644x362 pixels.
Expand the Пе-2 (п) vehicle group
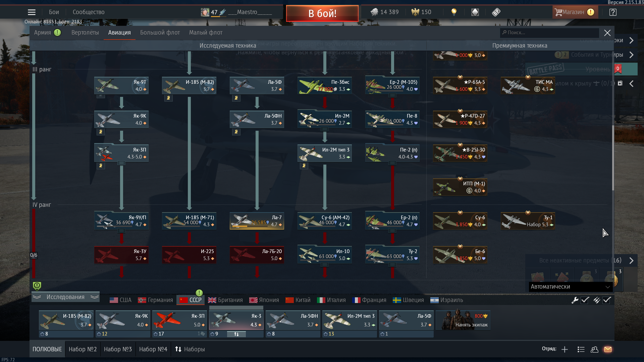392,163
